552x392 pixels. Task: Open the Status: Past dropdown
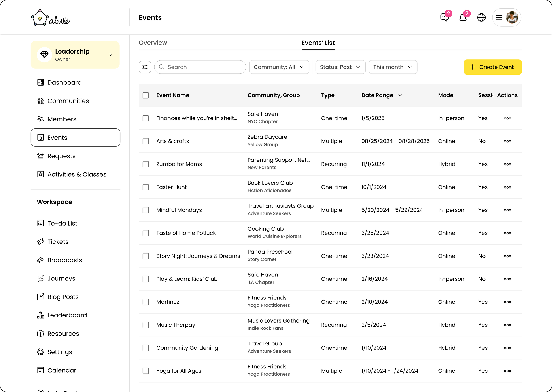[340, 67]
